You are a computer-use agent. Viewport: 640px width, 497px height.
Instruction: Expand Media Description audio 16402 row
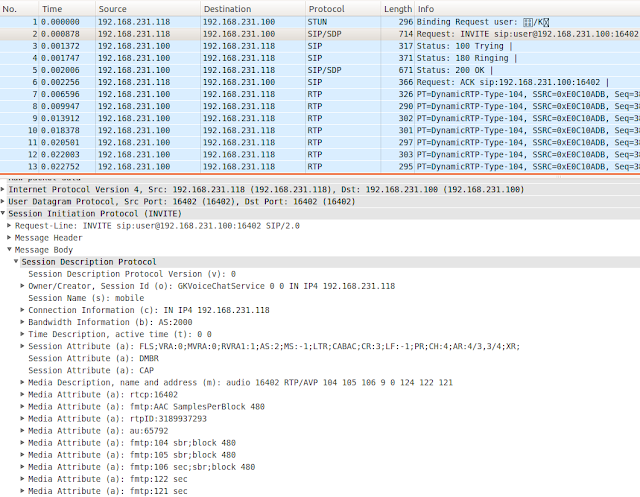click(22, 382)
